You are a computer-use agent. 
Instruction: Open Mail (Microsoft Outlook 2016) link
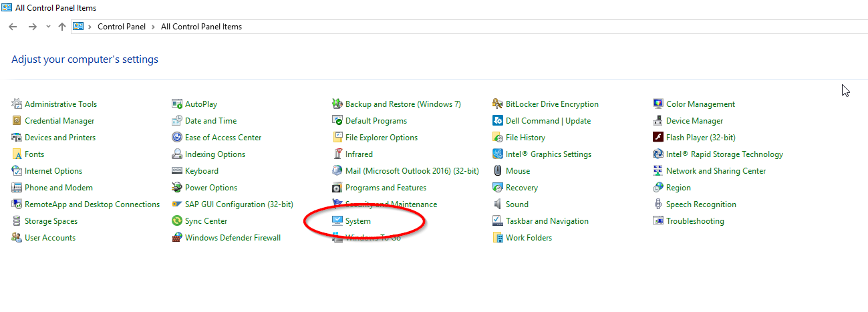pyautogui.click(x=412, y=171)
